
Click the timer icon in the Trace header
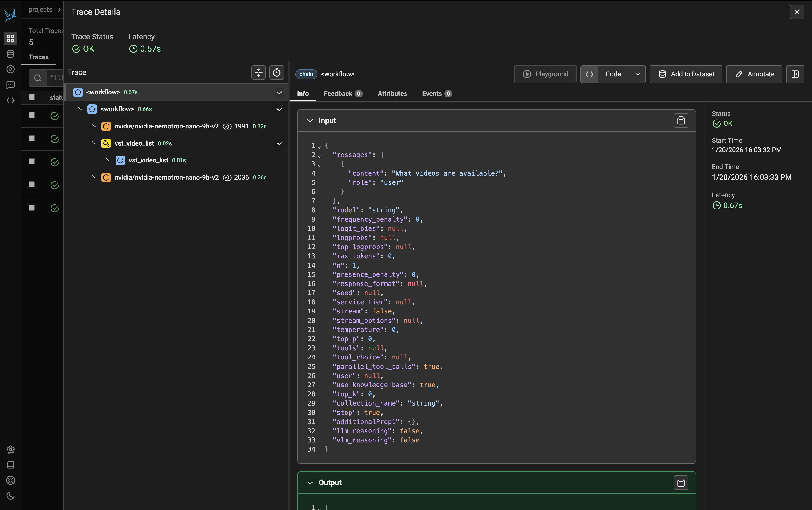click(277, 73)
